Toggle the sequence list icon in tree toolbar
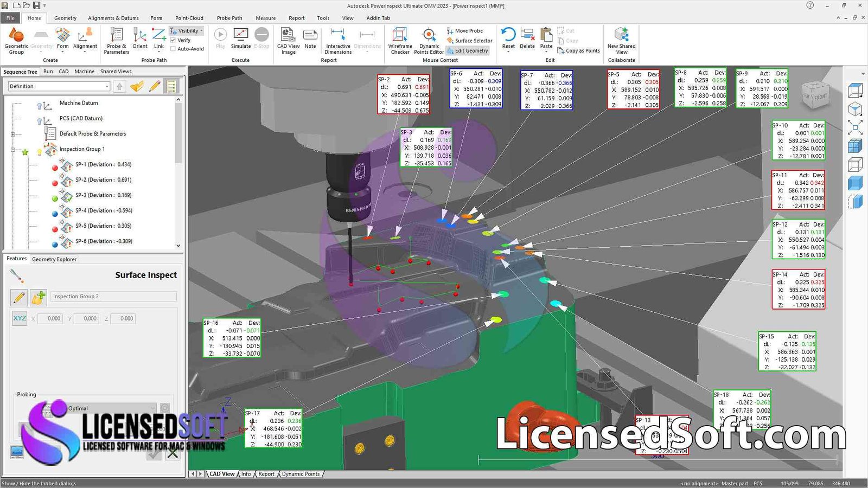 pos(171,86)
